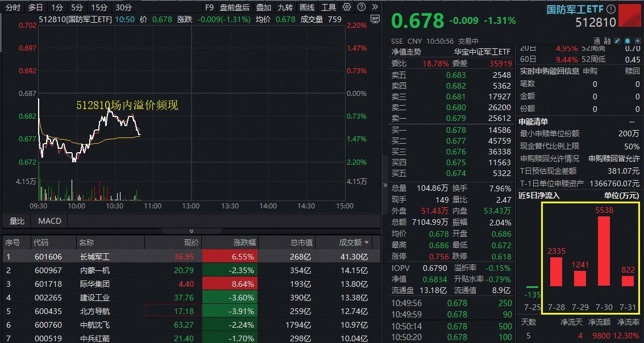Click the 7-28 net inflow bar 2335
This screenshot has width=644, height=343.
click(556, 271)
